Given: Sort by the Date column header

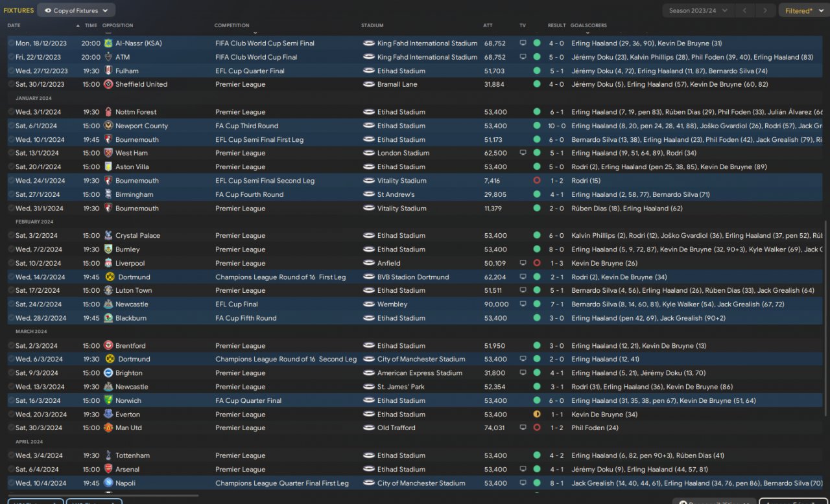Looking at the screenshot, I should click(x=14, y=25).
